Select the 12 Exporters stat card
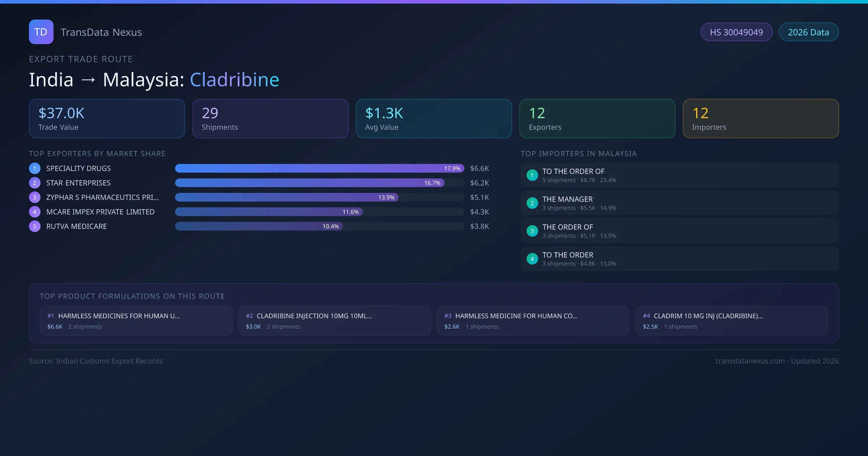This screenshot has width=868, height=456. [597, 119]
